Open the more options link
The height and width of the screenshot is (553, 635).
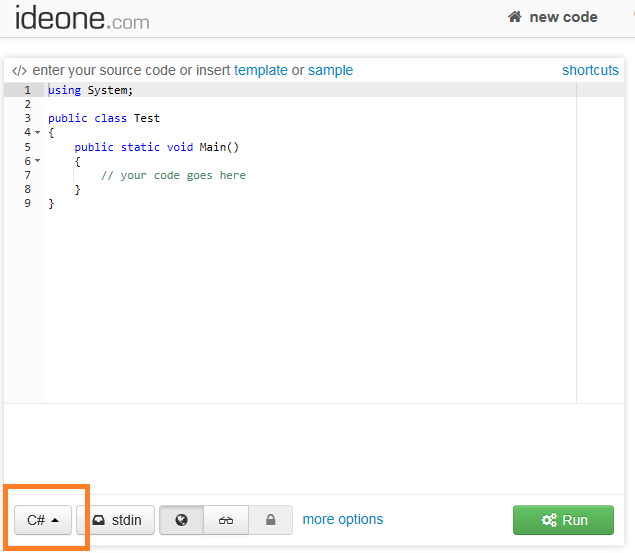pyautogui.click(x=343, y=519)
